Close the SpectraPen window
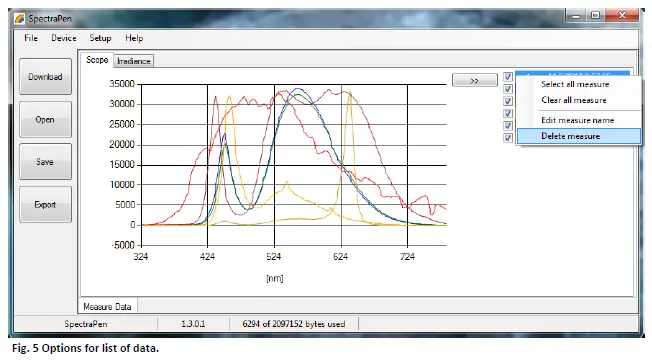This screenshot has height=361, width=652. [x=622, y=16]
